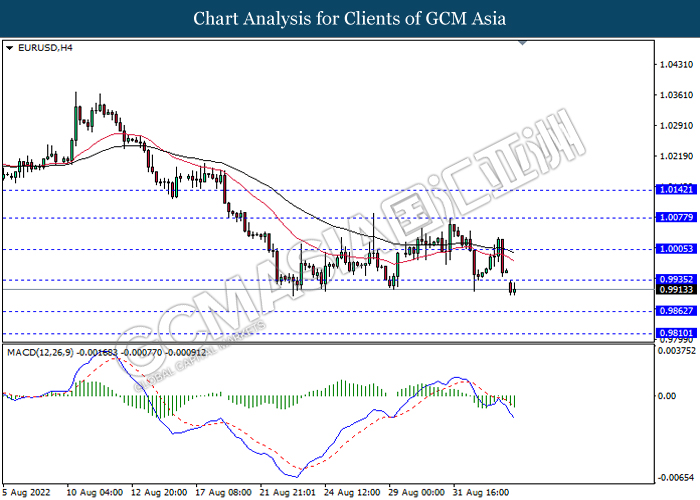
Task: Click the MACD 0.003752 scale value
Action: tap(676, 351)
